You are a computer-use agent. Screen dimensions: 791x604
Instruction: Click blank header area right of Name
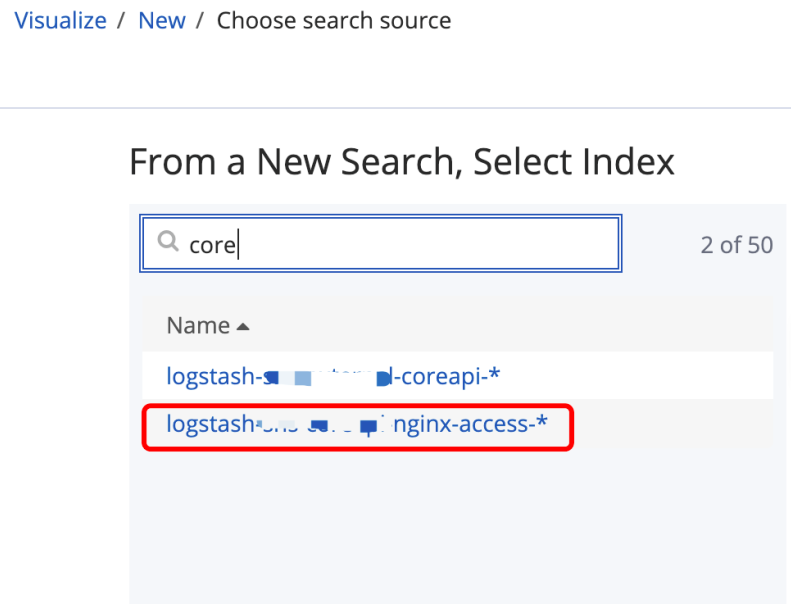pyautogui.click(x=500, y=326)
